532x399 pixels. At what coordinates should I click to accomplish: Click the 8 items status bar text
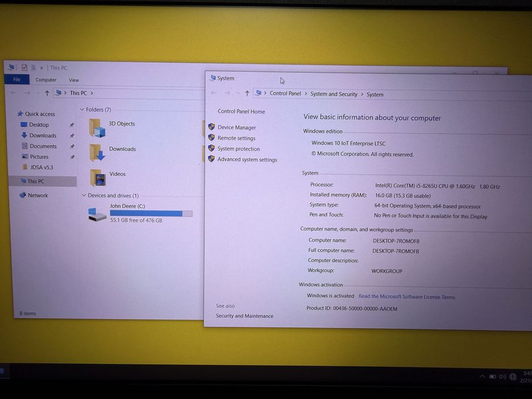pos(27,313)
